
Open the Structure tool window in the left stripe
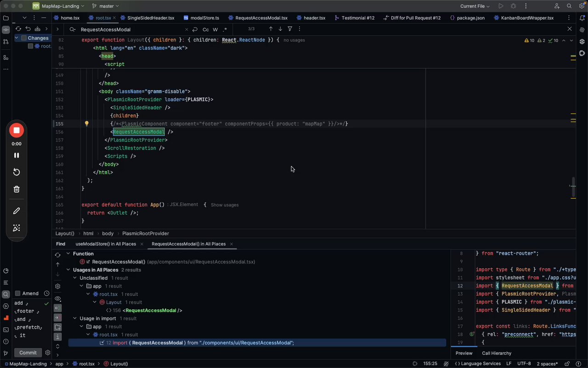click(x=6, y=57)
